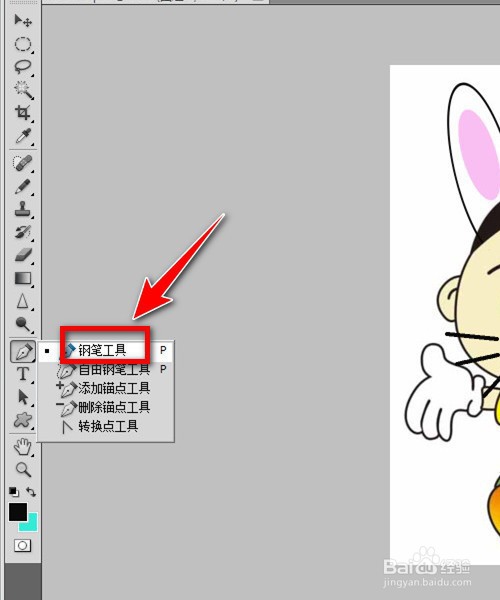500x600 pixels.
Task: Select the Clone Stamp tool
Action: tap(23, 209)
